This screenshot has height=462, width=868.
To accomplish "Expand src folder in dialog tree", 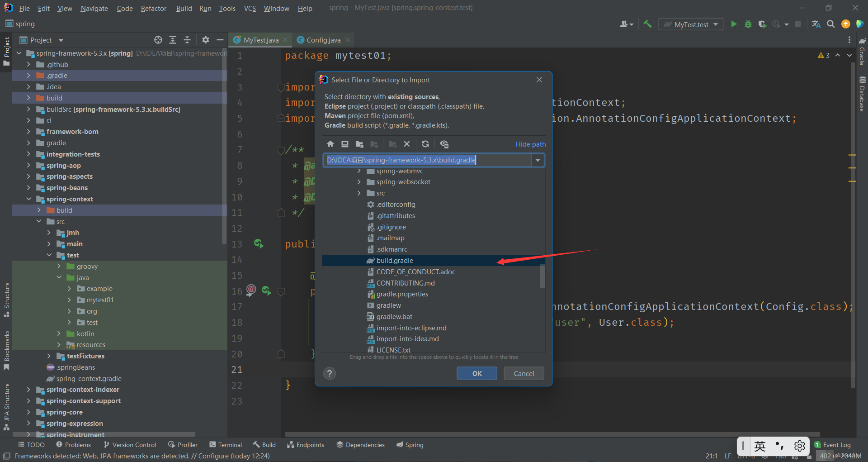I will point(359,193).
